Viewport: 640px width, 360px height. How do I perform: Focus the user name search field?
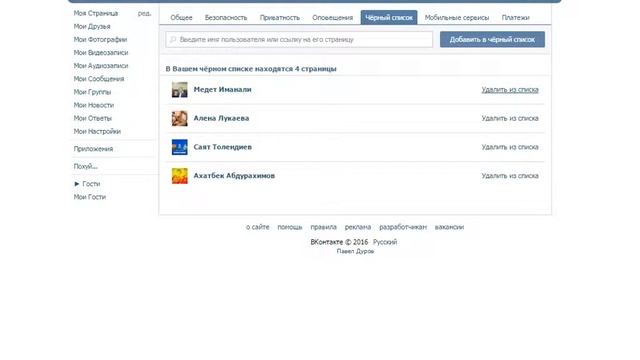tap(299, 40)
